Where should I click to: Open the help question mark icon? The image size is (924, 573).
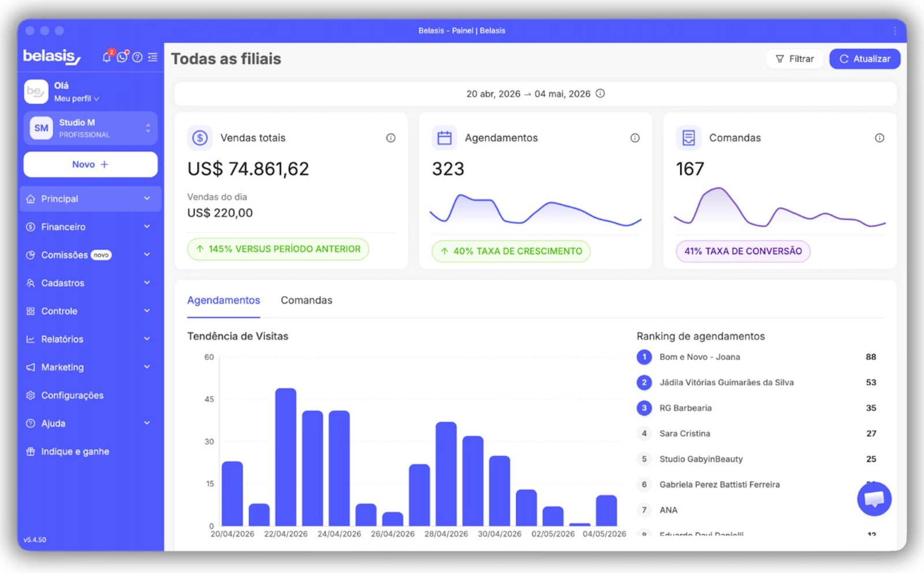pos(137,57)
